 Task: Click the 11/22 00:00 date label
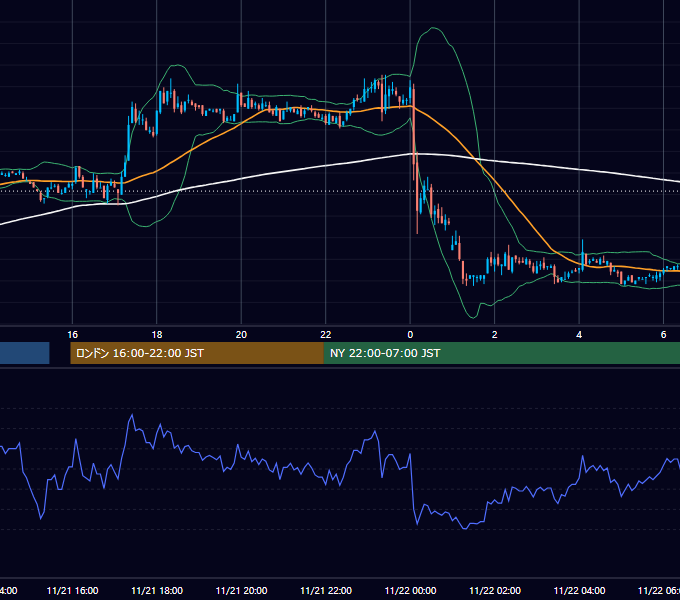410,590
